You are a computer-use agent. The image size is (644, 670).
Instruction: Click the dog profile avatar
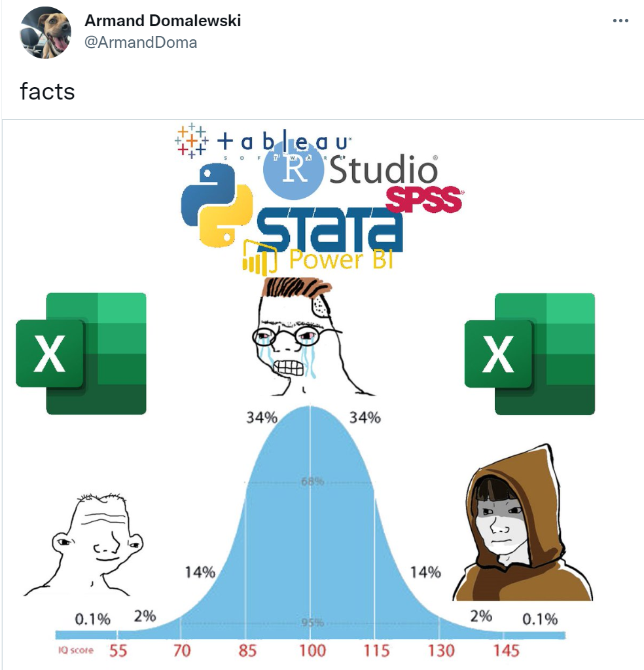(46, 33)
